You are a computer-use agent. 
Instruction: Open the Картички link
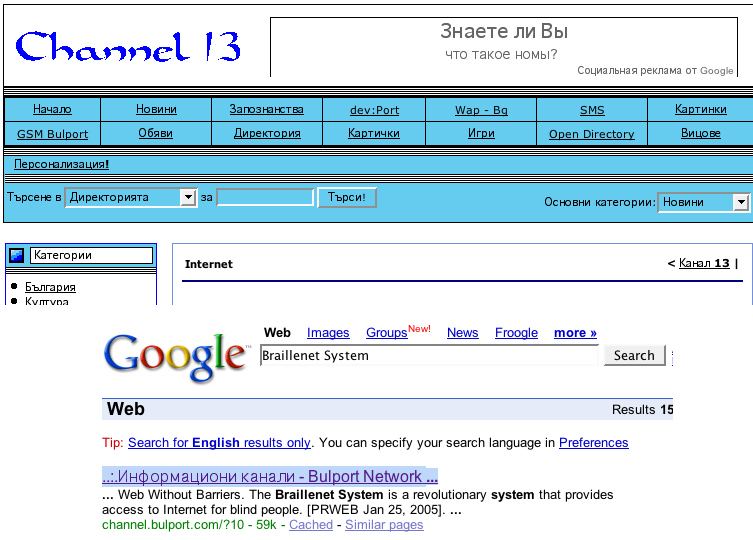coord(374,133)
